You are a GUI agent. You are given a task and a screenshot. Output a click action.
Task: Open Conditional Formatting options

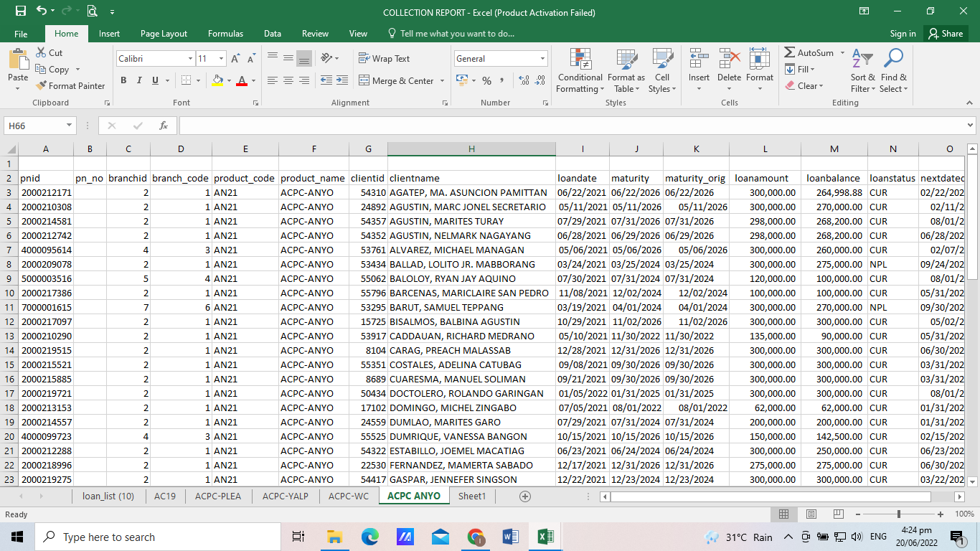(580, 70)
